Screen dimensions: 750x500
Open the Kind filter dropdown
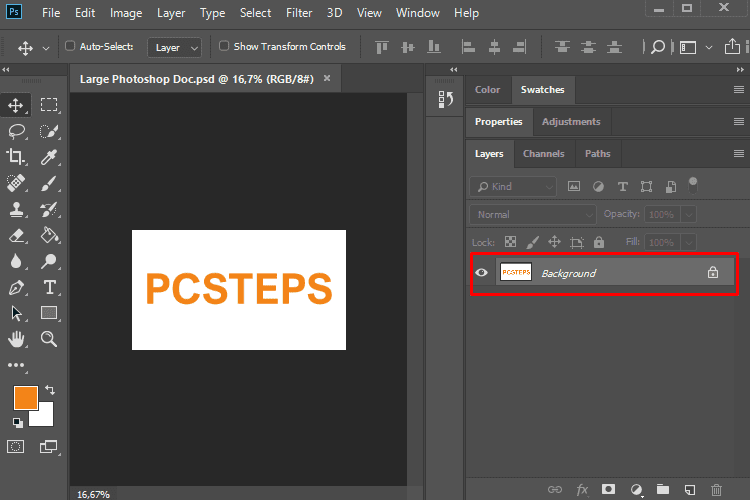(514, 187)
